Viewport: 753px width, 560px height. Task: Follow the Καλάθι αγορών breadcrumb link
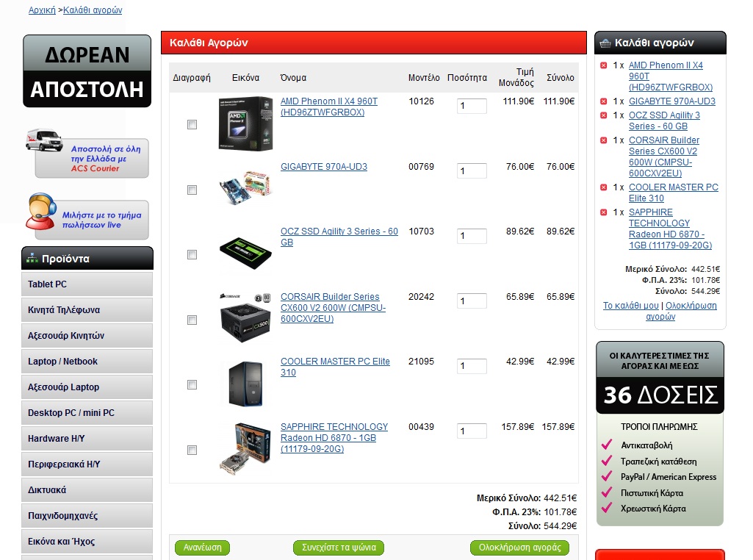93,10
